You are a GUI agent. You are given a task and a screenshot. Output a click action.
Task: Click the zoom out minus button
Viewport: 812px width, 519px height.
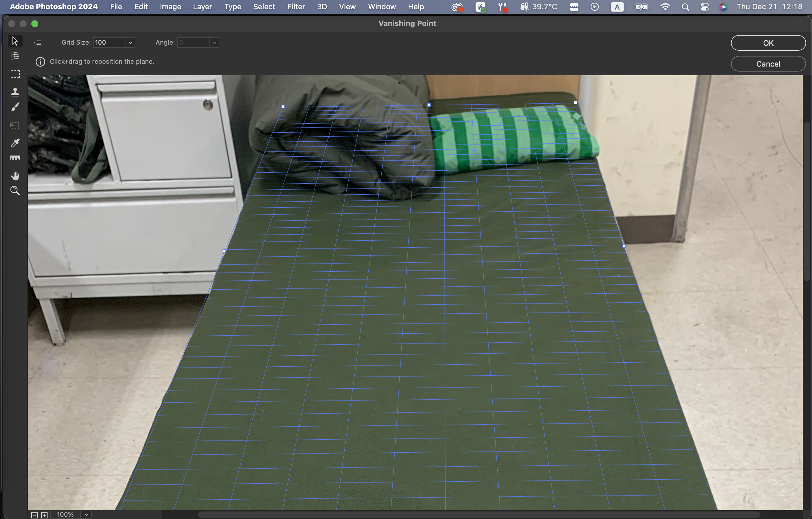point(34,515)
